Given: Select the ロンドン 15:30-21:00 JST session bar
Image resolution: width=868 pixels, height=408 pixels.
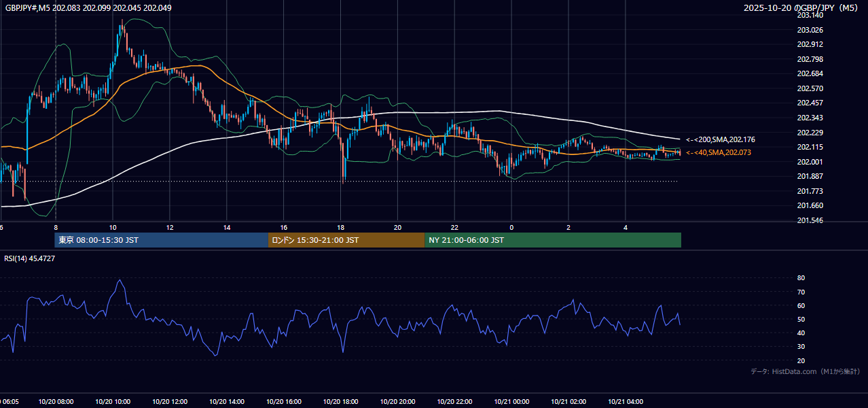Looking at the screenshot, I should [x=346, y=240].
